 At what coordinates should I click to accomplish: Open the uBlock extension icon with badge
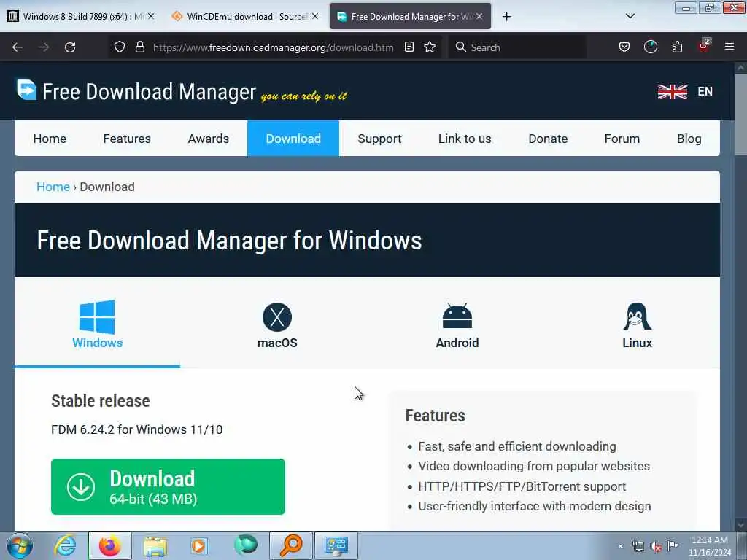(704, 46)
